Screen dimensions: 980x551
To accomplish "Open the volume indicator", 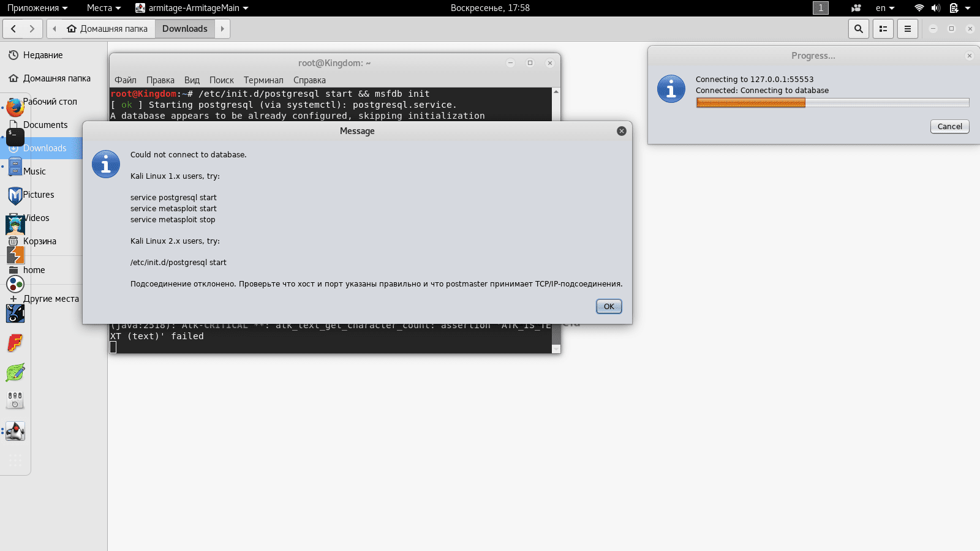I will click(x=936, y=8).
